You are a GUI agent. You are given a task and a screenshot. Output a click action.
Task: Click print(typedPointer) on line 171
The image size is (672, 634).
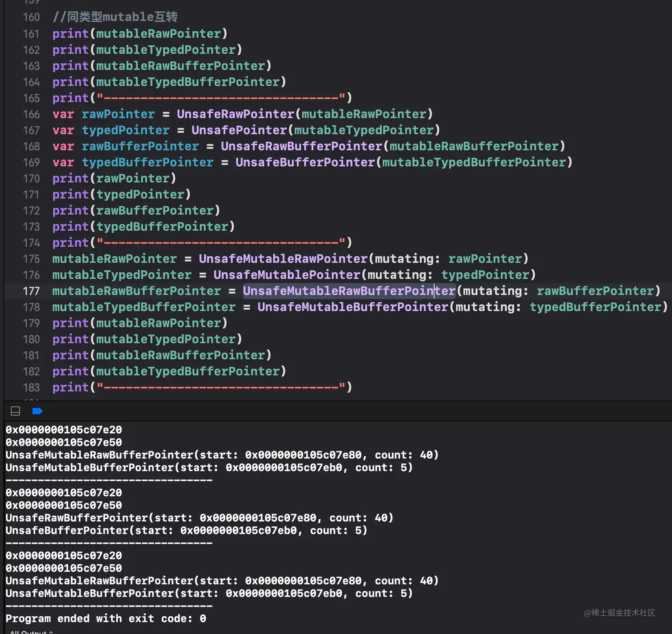pyautogui.click(x=122, y=194)
